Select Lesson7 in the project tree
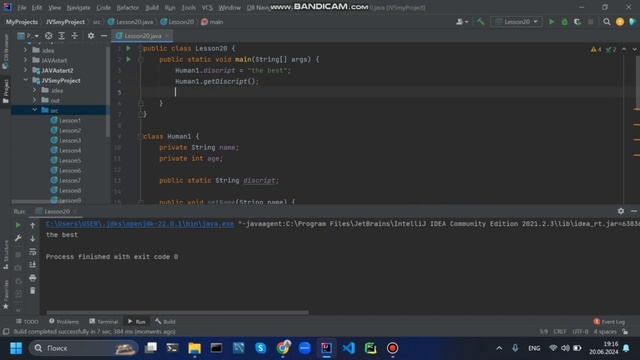The height and width of the screenshot is (360, 640). pyautogui.click(x=65, y=180)
